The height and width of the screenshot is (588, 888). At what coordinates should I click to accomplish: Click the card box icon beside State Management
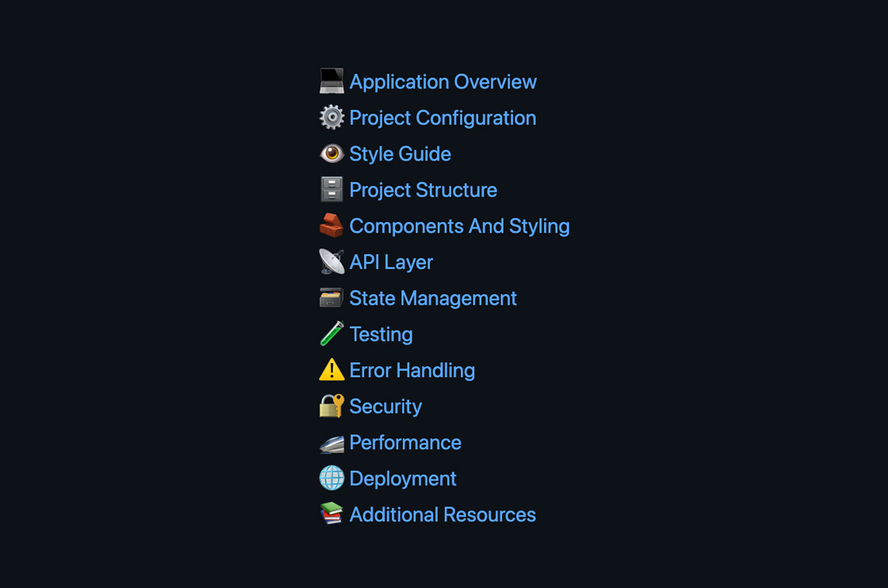(x=332, y=297)
